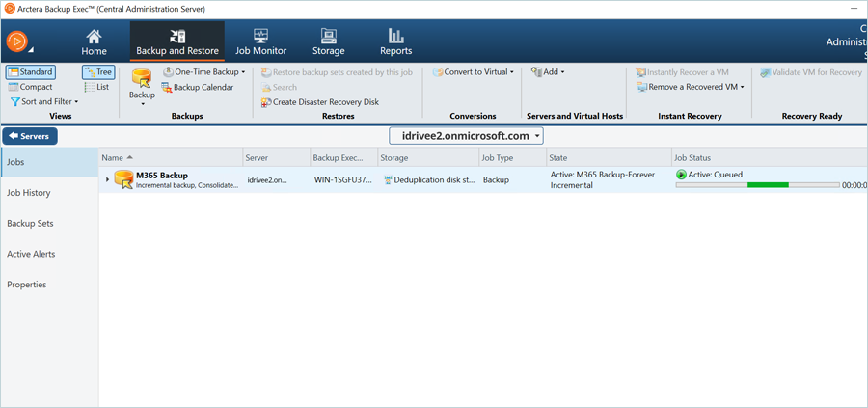Switch to the Job Monitor tab
Viewport: 868px width, 408px height.
[260, 41]
